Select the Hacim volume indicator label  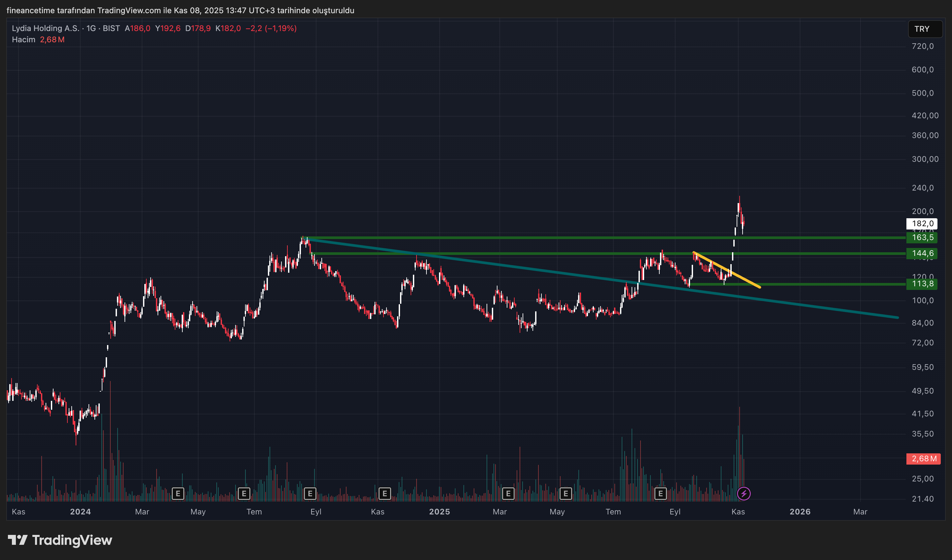23,40
